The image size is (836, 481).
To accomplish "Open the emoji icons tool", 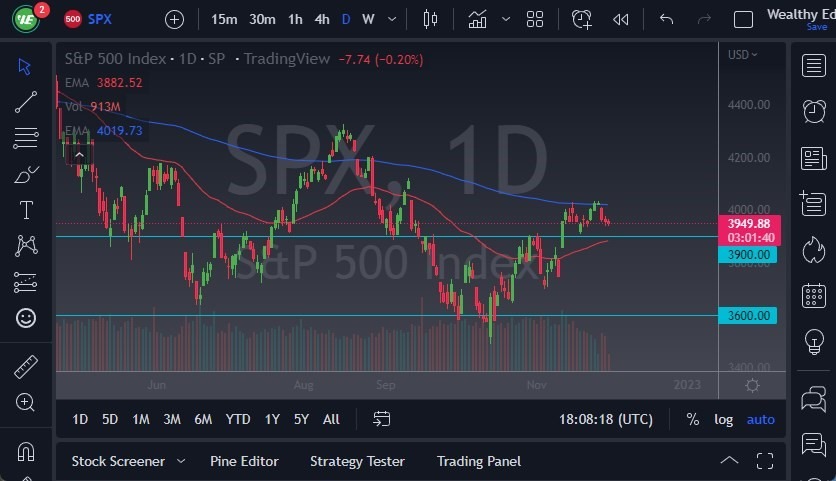I will point(26,318).
